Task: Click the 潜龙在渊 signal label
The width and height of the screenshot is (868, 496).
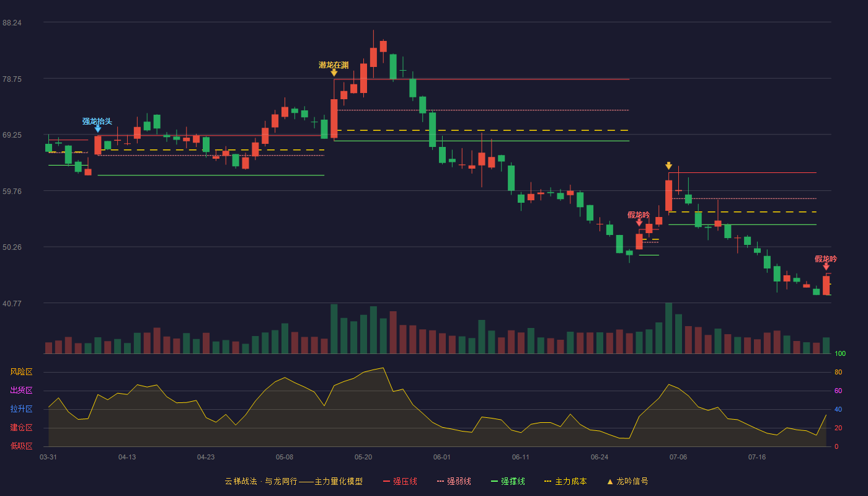Action: [x=334, y=64]
